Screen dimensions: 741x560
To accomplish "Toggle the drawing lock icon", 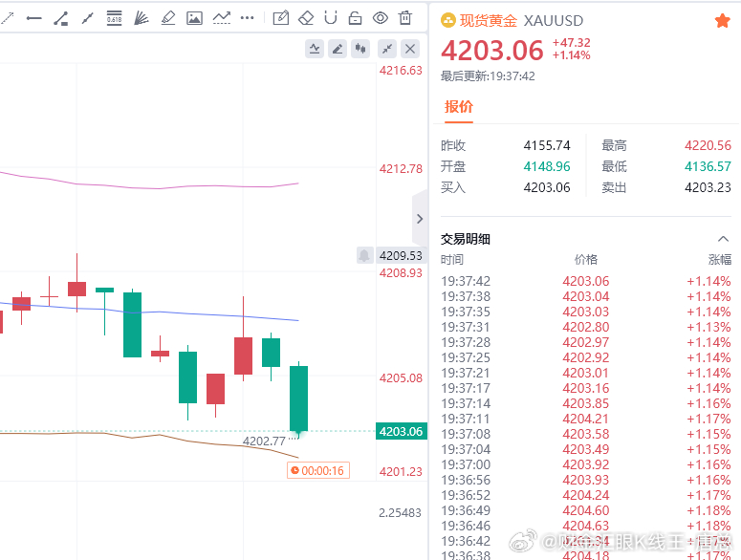I will coord(355,18).
